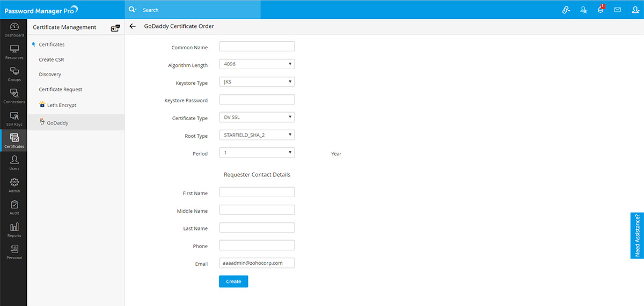Screen dimensions: 644x306
Task: Click the pin icon next to Certificates
Action: pos(33,44)
